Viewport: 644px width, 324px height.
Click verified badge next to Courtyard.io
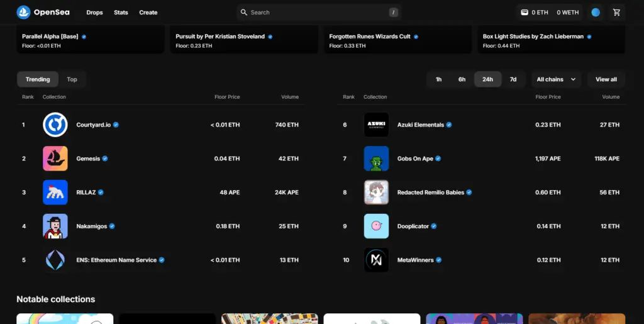point(116,125)
